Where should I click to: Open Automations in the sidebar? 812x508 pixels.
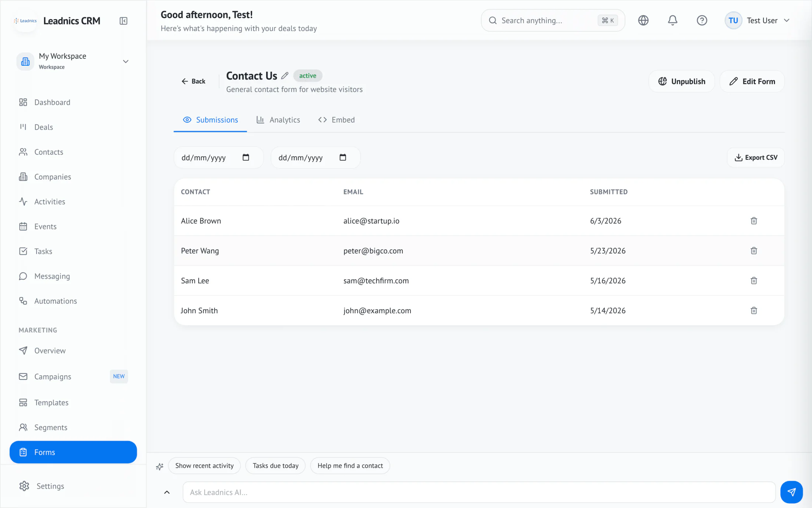click(x=73, y=301)
